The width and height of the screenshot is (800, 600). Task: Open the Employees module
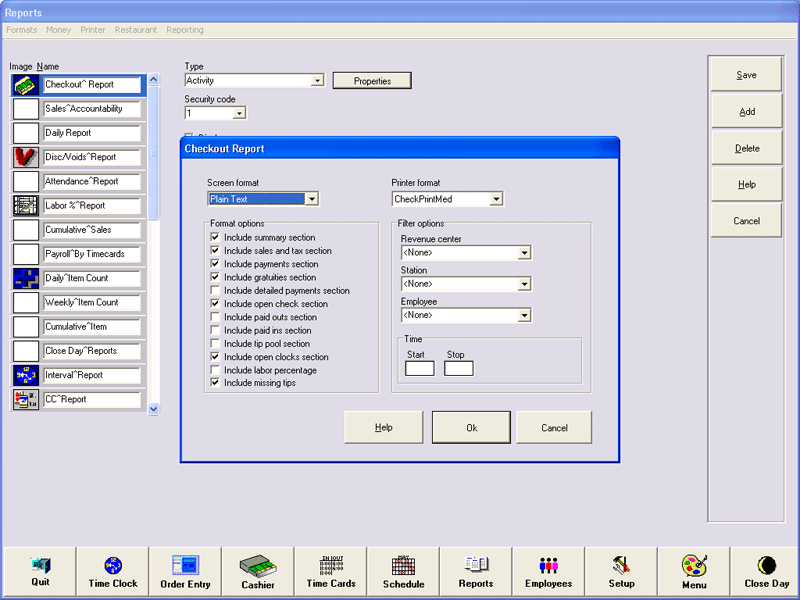point(548,572)
